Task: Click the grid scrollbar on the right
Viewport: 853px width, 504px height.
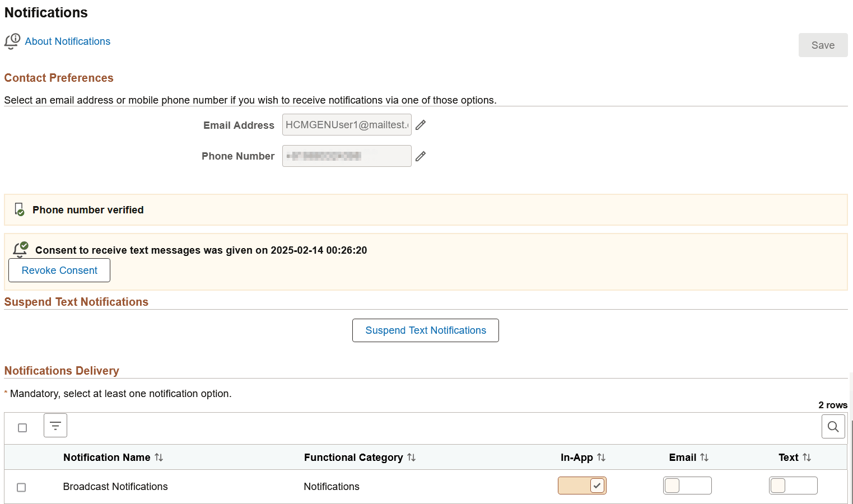Action: [850, 465]
